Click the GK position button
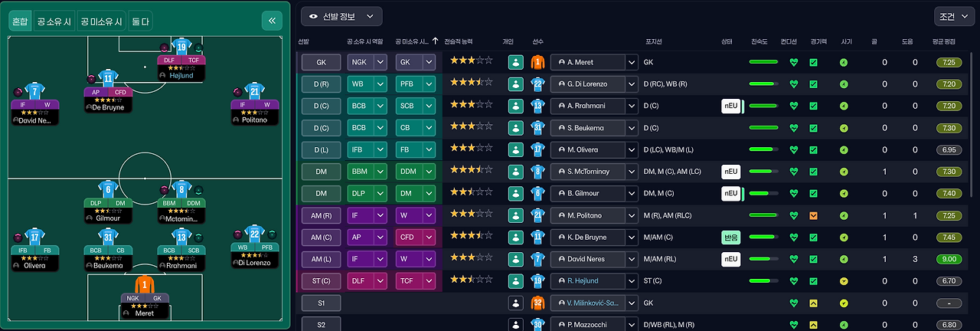The width and height of the screenshot is (980, 331). (x=320, y=62)
